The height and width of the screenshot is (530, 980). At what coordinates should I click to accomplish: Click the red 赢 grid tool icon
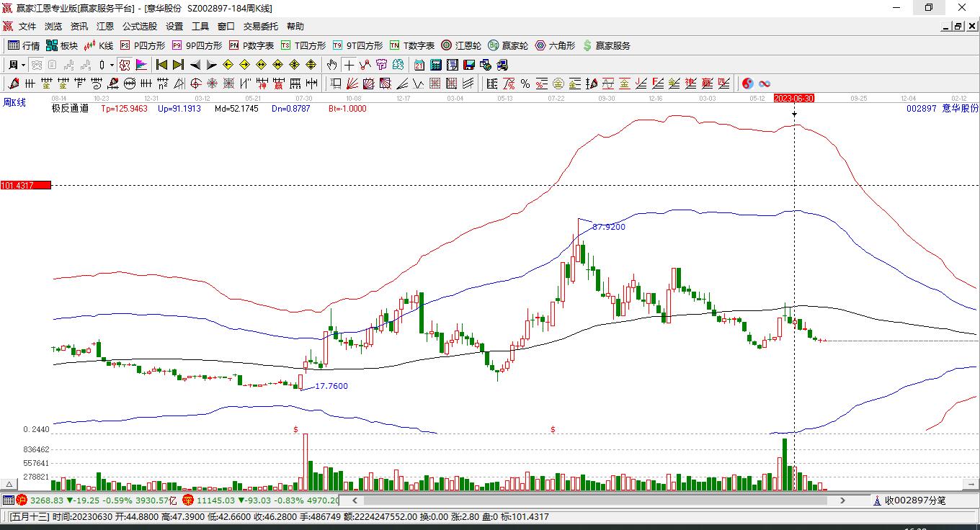click(278, 84)
